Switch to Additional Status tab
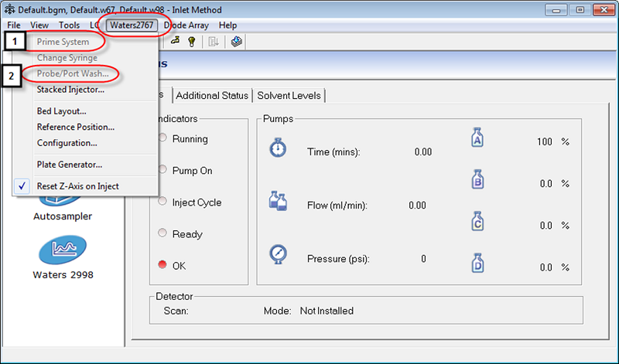The height and width of the screenshot is (364, 619). [212, 95]
